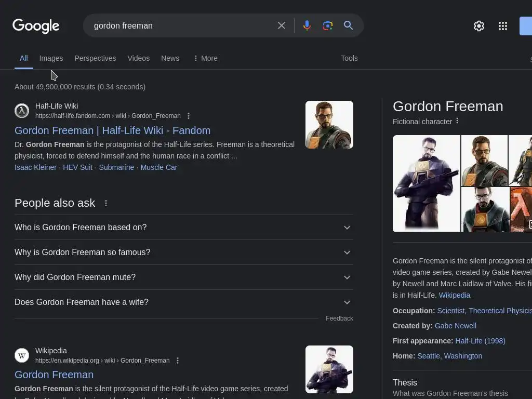
Task: Click the Gordon Freeman knowledge panel heading
Action: coord(448,106)
